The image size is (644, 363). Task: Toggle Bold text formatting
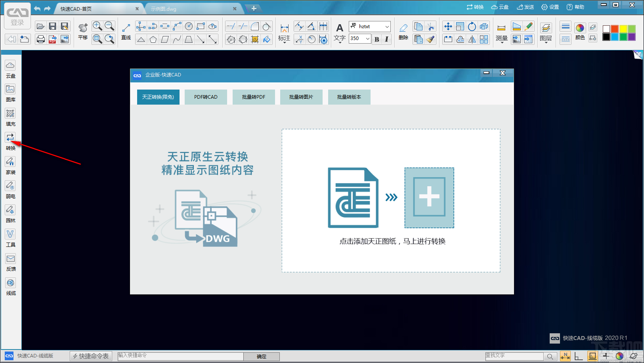[377, 39]
